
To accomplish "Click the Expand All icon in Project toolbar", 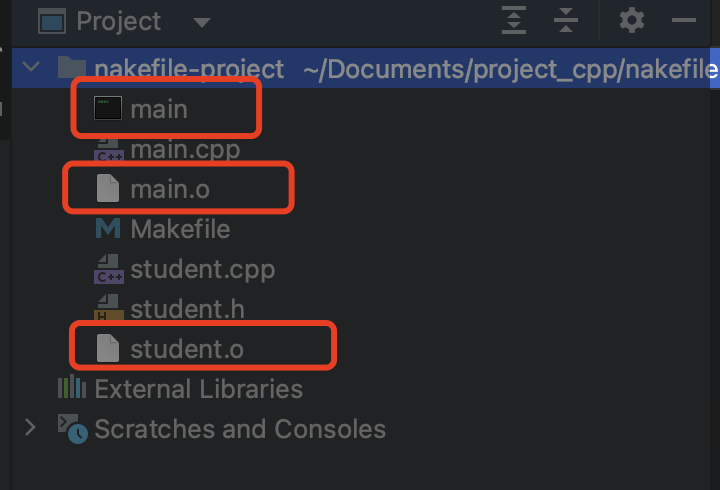I will coord(513,20).
